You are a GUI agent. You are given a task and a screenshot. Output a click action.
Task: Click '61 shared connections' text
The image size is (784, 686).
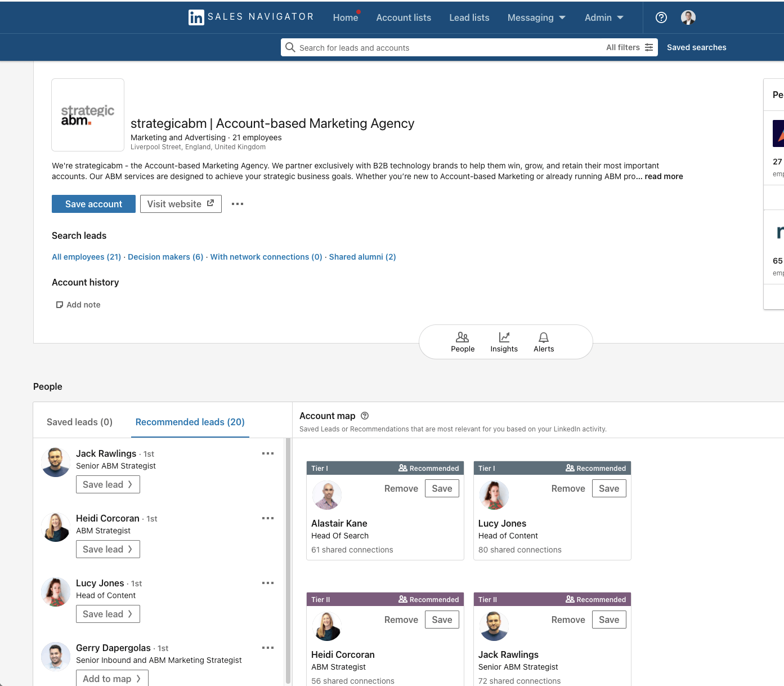(x=352, y=550)
